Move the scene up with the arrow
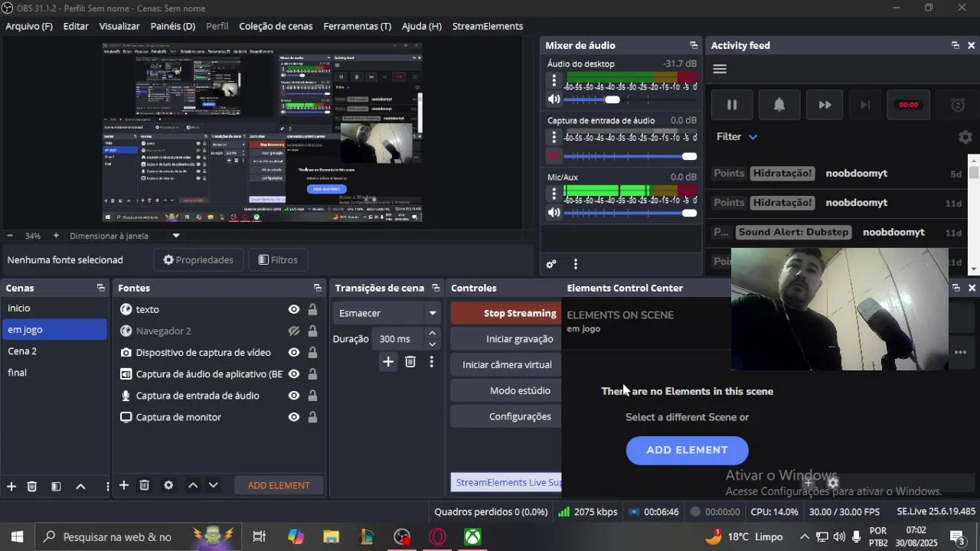 tap(80, 486)
